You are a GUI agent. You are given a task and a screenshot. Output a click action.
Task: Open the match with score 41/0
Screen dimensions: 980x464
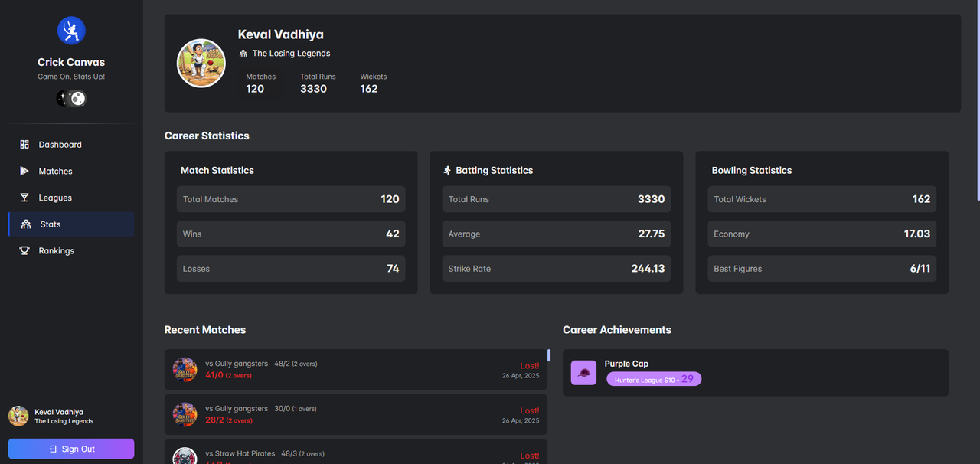[x=356, y=370]
